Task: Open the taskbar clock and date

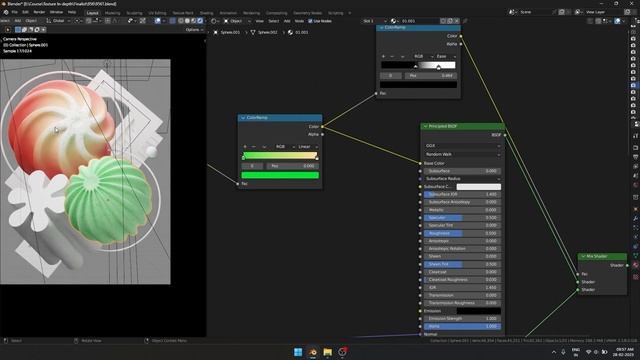Action: pyautogui.click(x=624, y=352)
